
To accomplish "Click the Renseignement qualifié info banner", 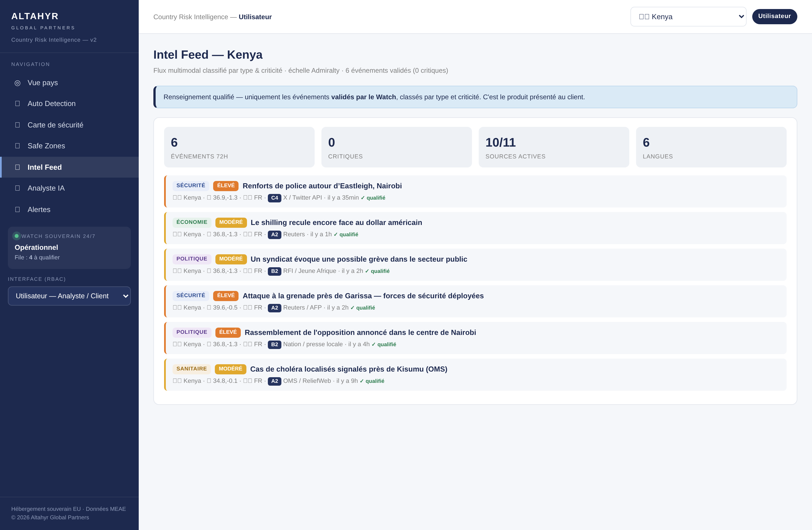I will [475, 97].
